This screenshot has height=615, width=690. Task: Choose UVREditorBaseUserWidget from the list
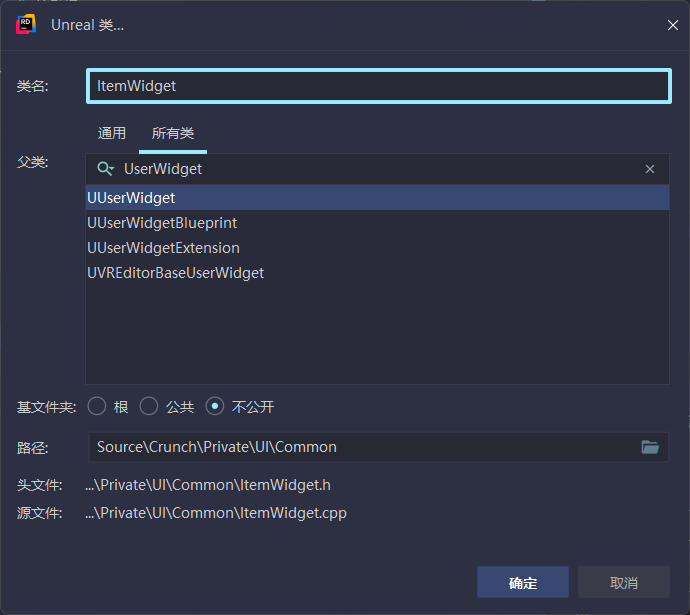point(378,273)
